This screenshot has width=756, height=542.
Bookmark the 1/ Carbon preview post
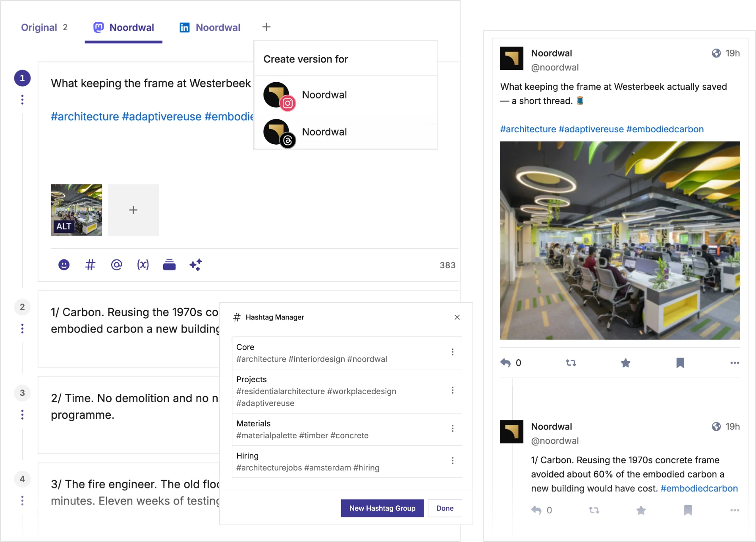pyautogui.click(x=688, y=510)
